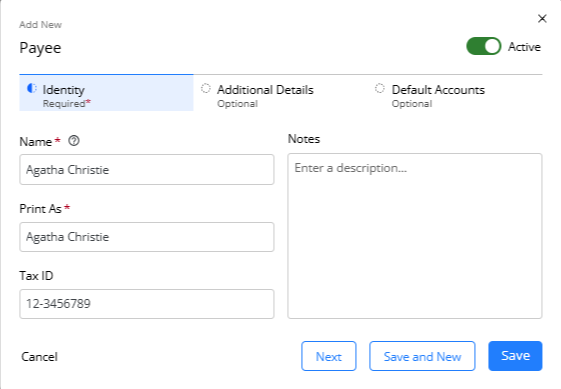Open the Additional Details tab

point(280,93)
